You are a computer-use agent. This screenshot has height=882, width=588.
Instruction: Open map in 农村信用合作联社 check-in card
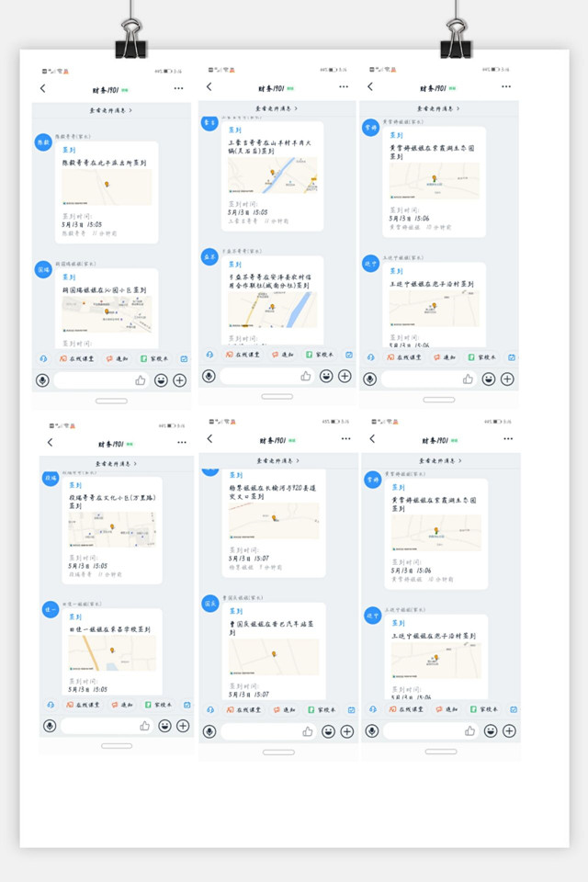click(x=272, y=310)
